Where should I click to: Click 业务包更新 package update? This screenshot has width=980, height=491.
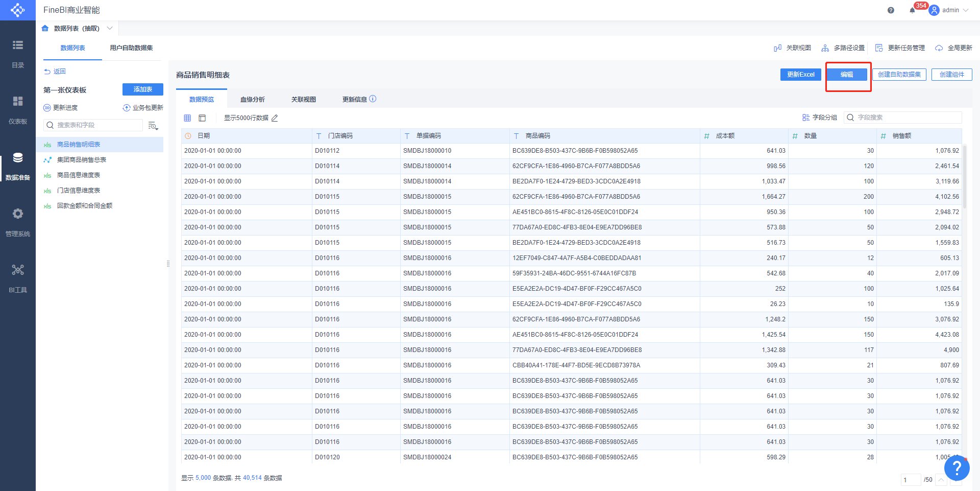[143, 108]
